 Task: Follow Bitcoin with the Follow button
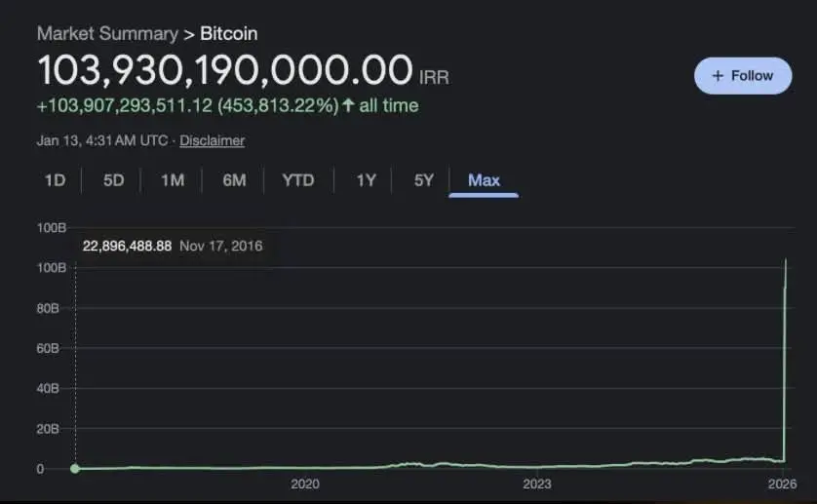(x=743, y=75)
